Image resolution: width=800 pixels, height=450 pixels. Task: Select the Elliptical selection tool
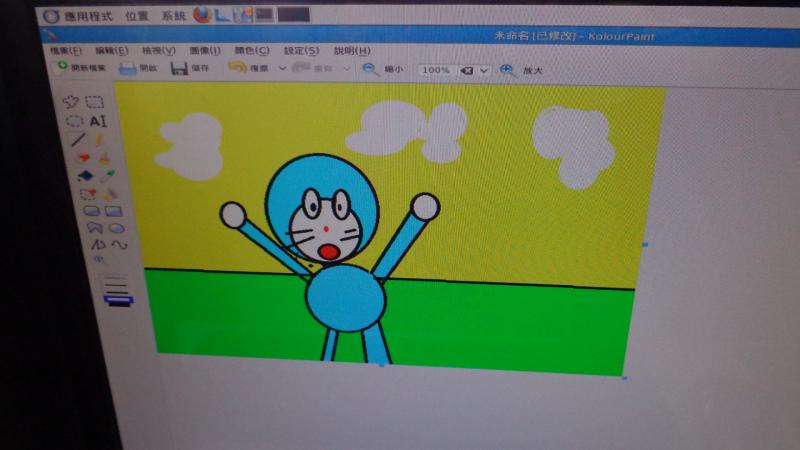pos(74,120)
